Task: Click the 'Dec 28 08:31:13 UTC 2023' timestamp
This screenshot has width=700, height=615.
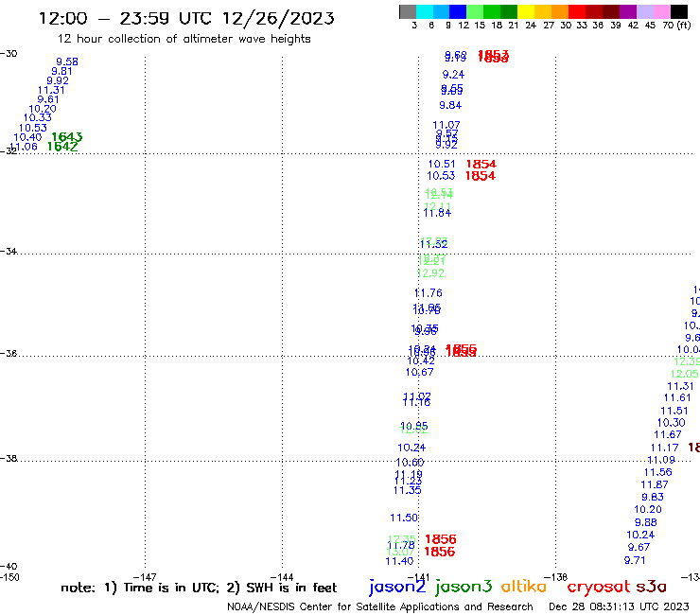Action: tap(619, 606)
